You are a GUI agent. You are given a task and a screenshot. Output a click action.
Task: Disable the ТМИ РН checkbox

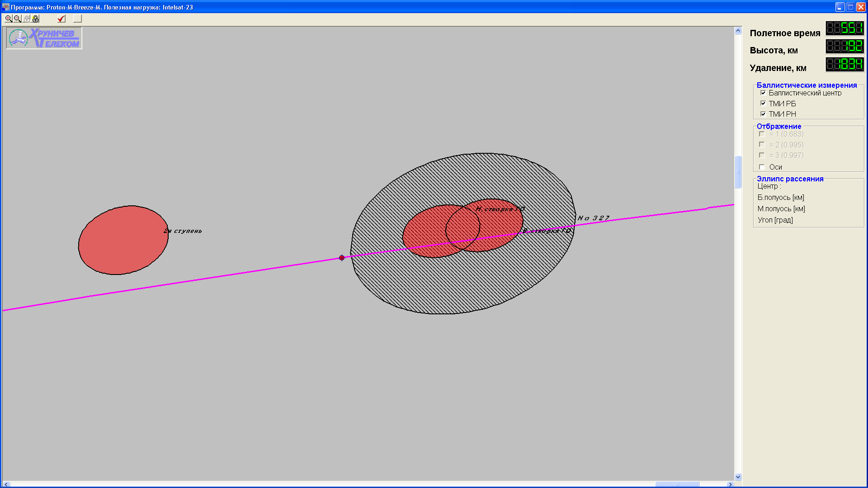tap(763, 114)
